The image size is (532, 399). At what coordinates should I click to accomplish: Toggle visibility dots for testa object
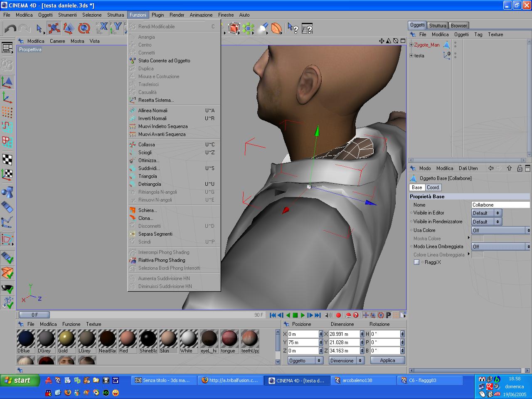pyautogui.click(x=455, y=55)
